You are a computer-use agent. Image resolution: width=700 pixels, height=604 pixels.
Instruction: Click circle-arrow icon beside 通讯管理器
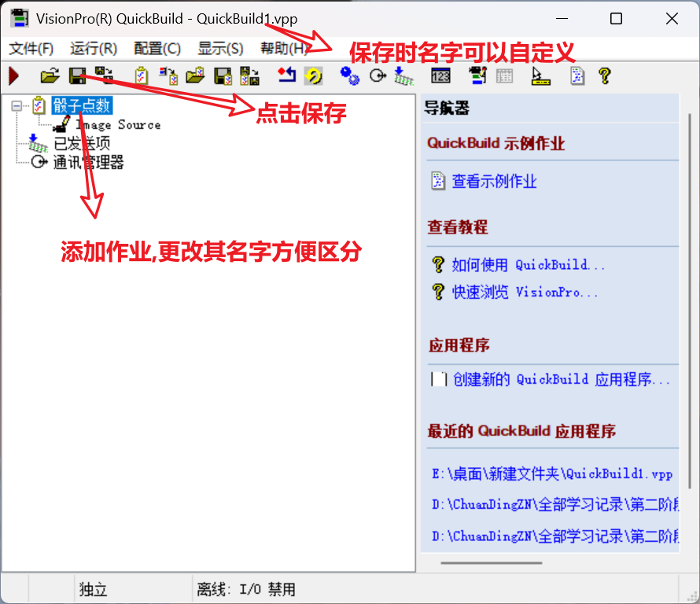coord(39,161)
